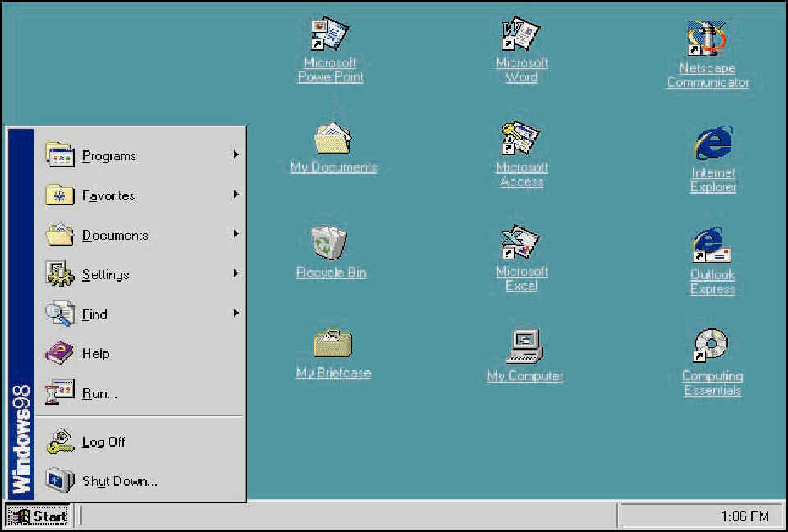Select Log Off in the Start menu
Viewport: 788px width, 532px height.
[140, 442]
